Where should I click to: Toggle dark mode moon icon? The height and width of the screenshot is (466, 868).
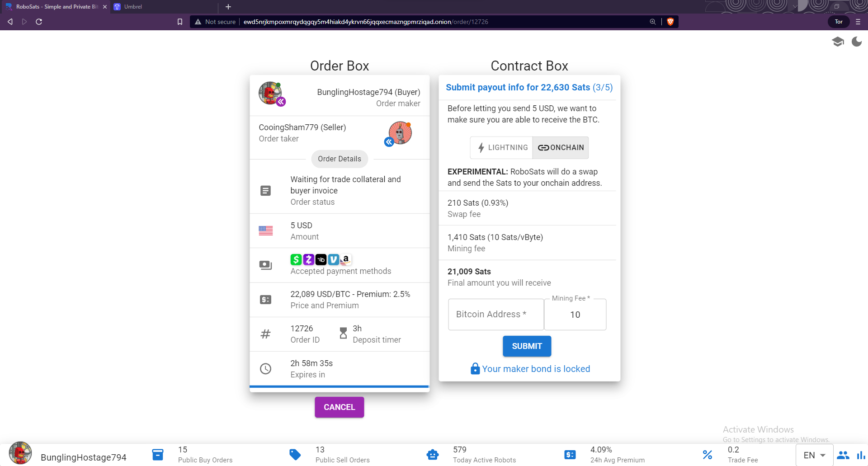(x=856, y=42)
